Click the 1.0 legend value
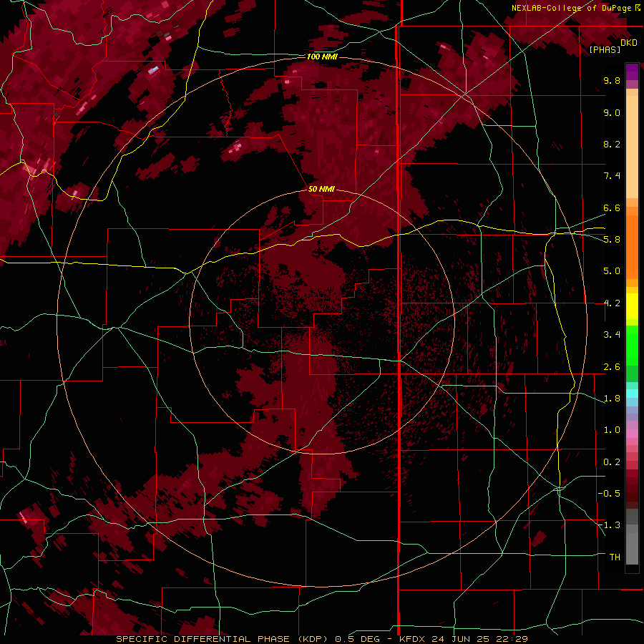The width and height of the screenshot is (644, 644). pyautogui.click(x=612, y=430)
